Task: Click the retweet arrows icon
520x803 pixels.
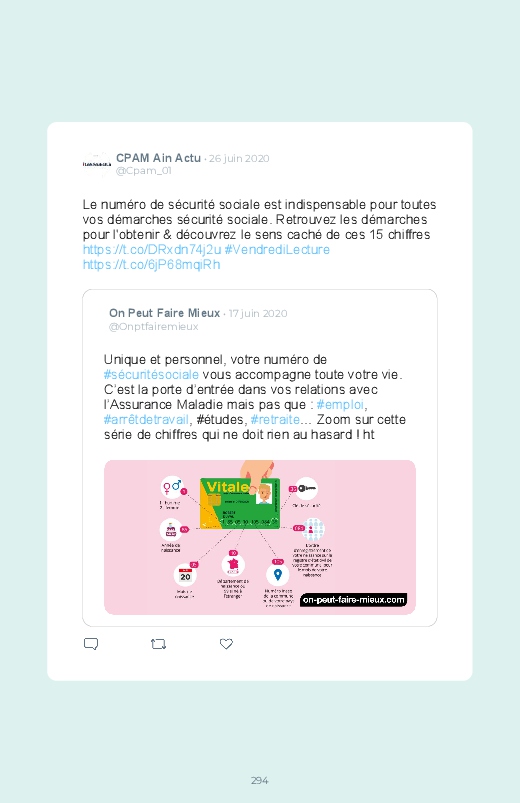Action: (x=158, y=644)
